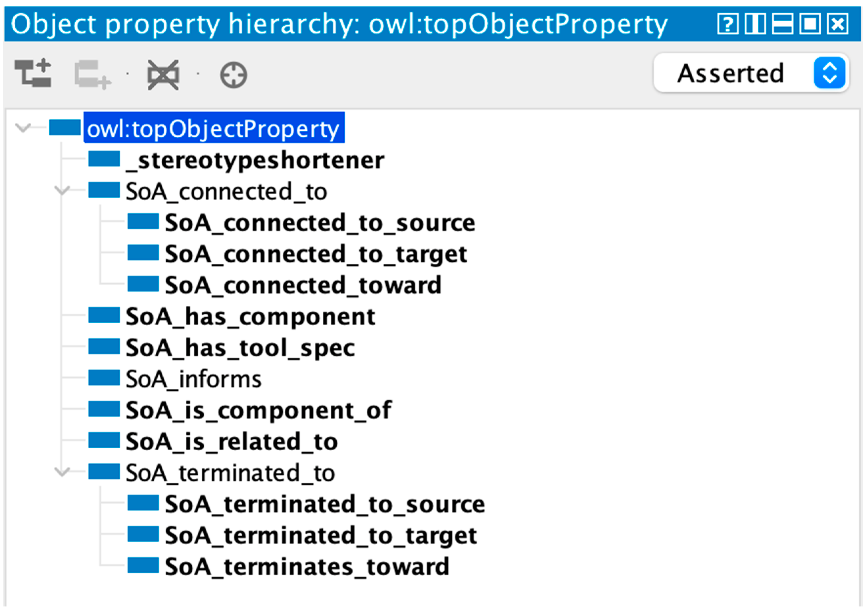Select the SoA_informs property
Screen dimensions: 868x612
tap(194, 379)
